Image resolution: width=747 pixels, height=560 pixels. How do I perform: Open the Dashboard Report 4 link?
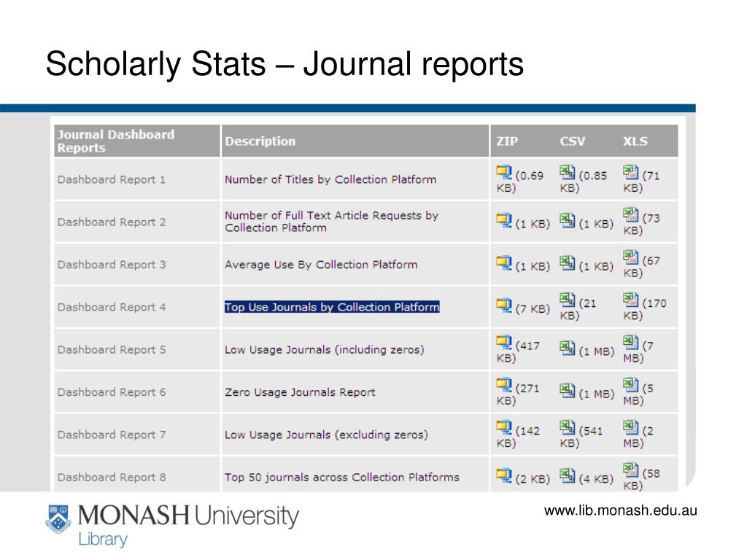(x=112, y=307)
